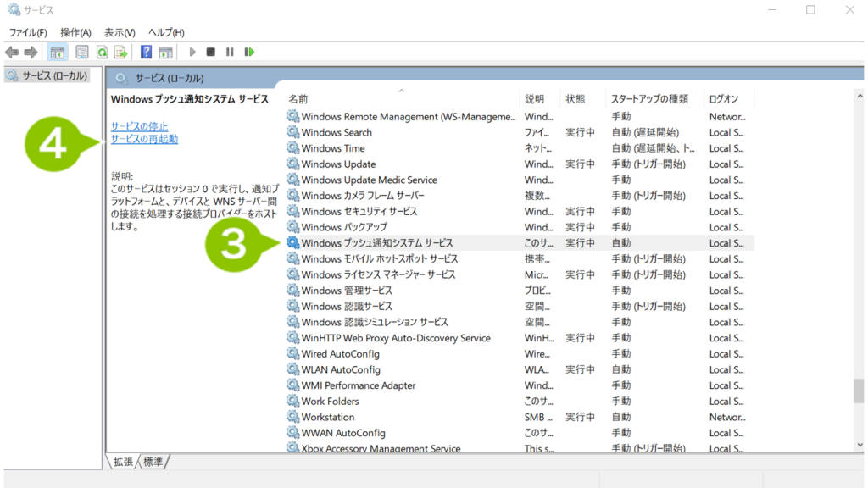Click the サービスの再起動 link
Screen dimensions: 868x488
tap(144, 139)
